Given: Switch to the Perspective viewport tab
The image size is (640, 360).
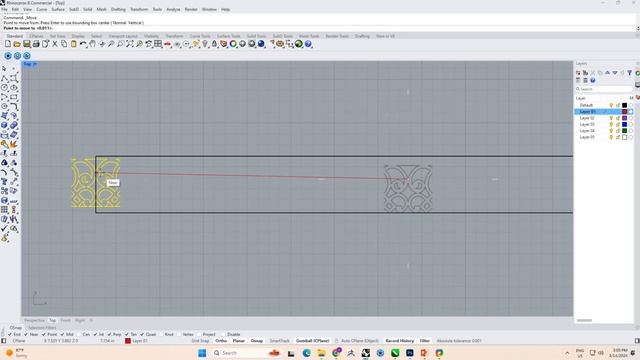Looking at the screenshot, I should tap(34, 321).
